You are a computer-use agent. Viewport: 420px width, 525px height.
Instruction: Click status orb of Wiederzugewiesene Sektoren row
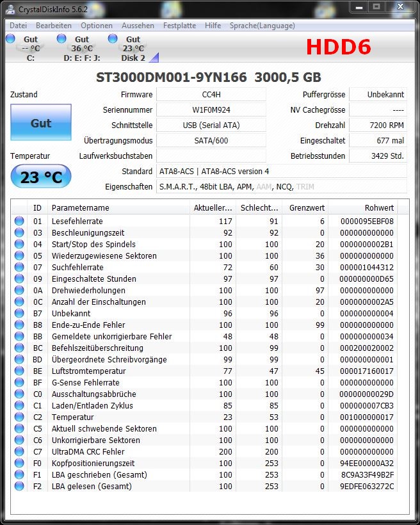click(x=19, y=255)
